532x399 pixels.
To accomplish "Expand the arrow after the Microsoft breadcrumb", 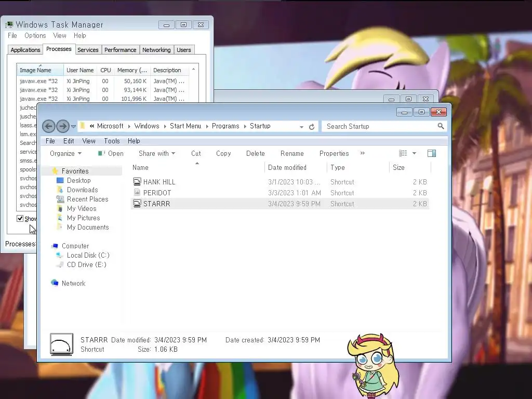I will click(129, 126).
